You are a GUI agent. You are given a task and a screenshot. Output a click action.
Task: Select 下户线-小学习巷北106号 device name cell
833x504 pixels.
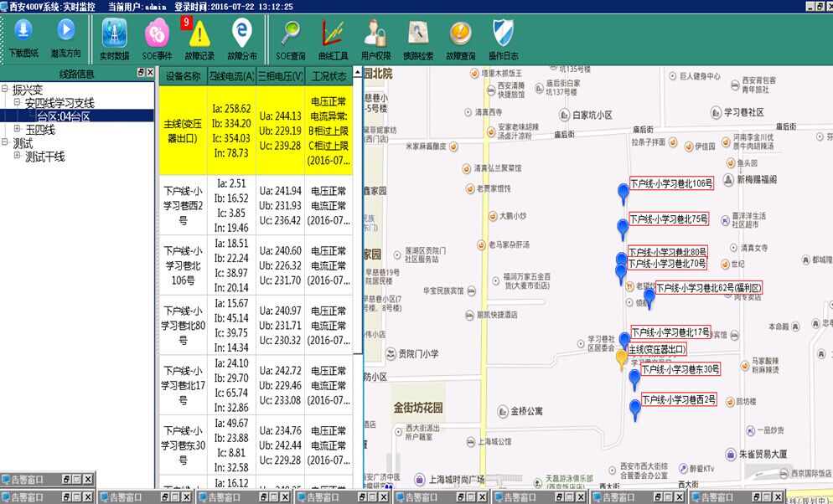(x=183, y=265)
